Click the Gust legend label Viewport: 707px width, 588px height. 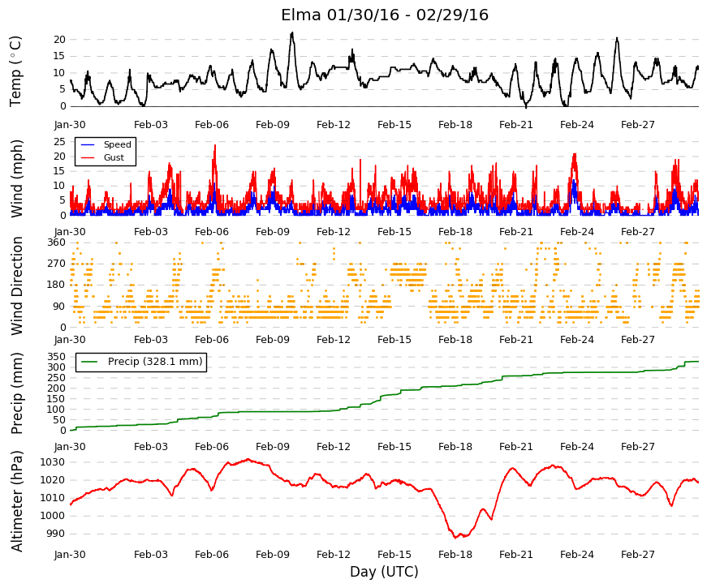(114, 157)
